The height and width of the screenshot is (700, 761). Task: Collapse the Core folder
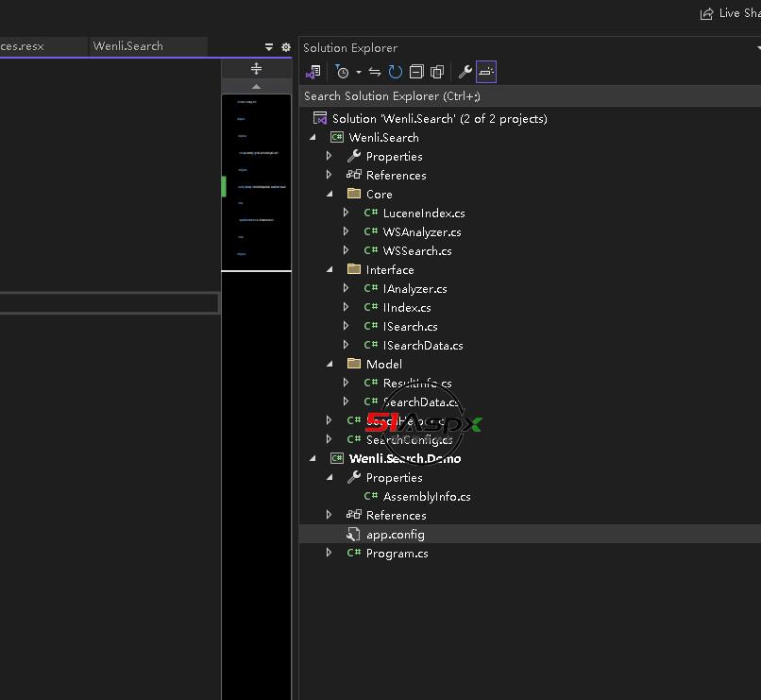[330, 195]
